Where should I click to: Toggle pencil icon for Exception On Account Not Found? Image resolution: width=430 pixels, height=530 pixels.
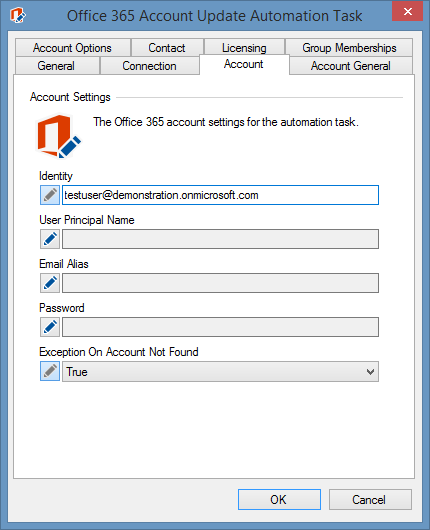pyautogui.click(x=50, y=371)
